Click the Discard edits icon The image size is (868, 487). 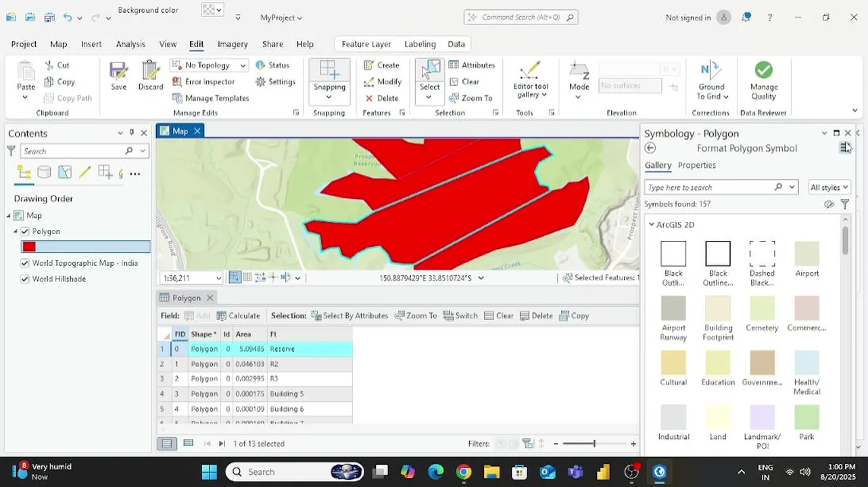[x=151, y=76]
